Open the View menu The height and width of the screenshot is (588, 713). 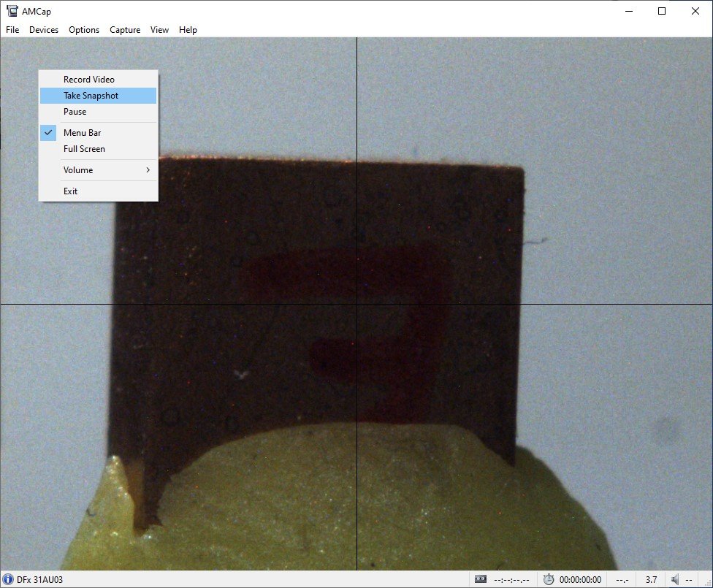click(159, 30)
